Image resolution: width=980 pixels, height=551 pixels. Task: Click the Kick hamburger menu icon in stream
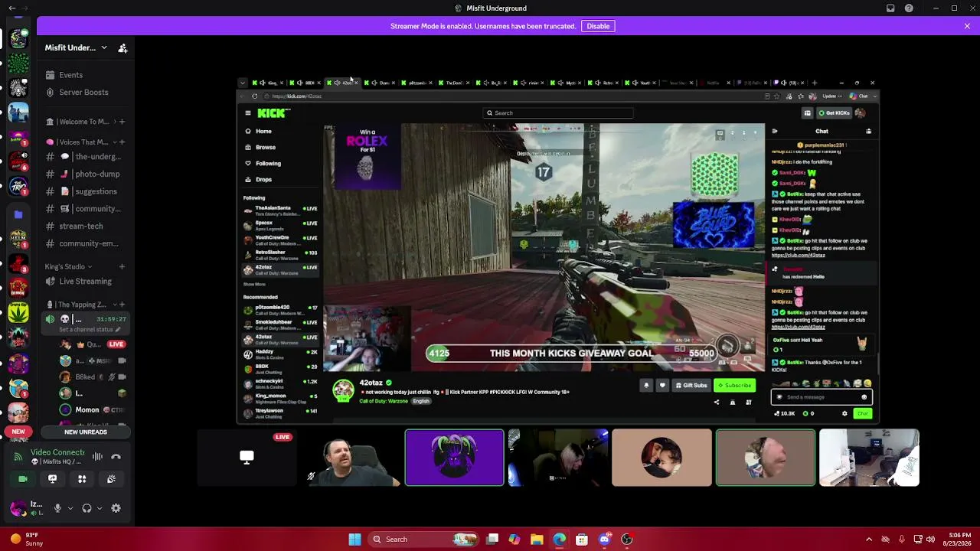point(248,113)
